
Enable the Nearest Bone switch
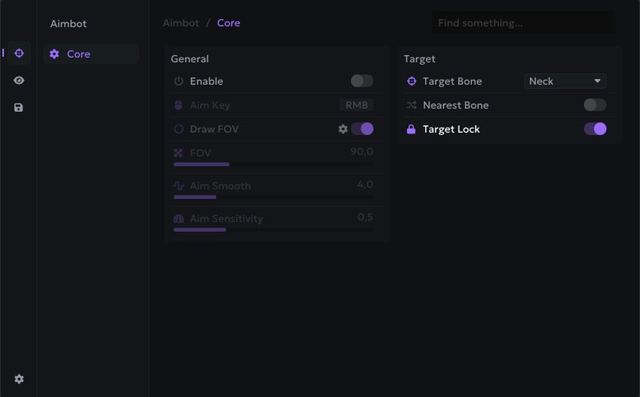(x=595, y=105)
